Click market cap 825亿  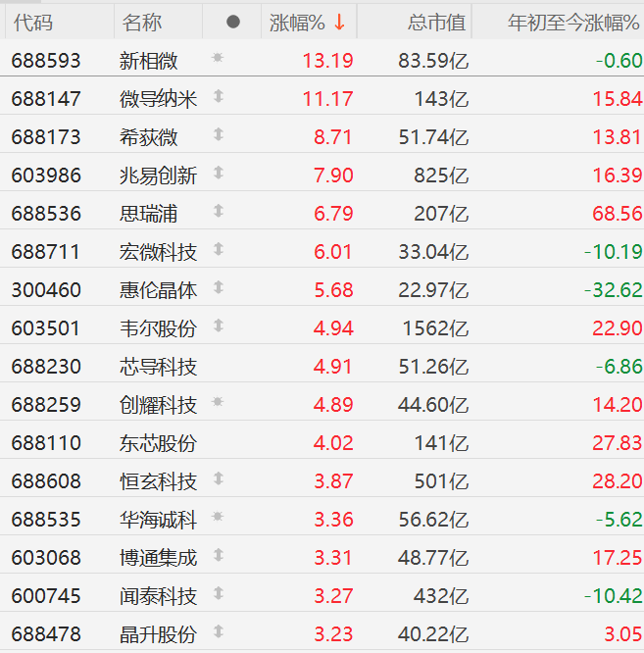coord(441,176)
